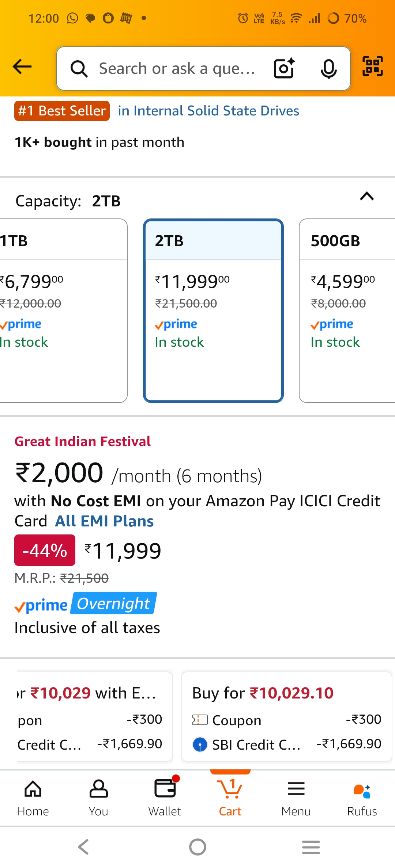Open All EMI Plans link
The image size is (395, 868).
[104, 521]
